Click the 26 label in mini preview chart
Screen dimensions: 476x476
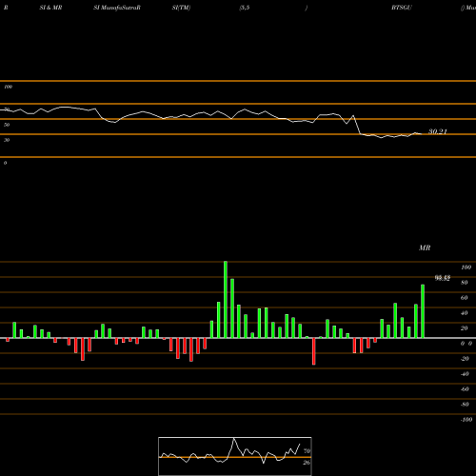307,463
